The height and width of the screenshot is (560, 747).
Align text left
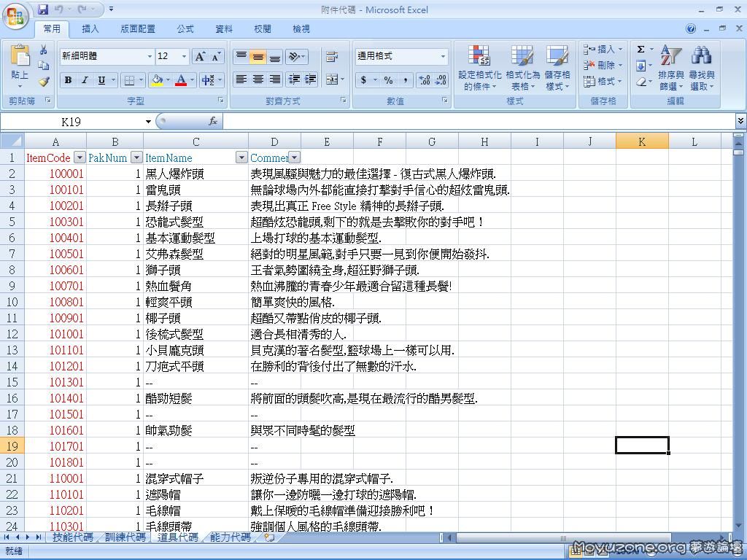(x=241, y=79)
